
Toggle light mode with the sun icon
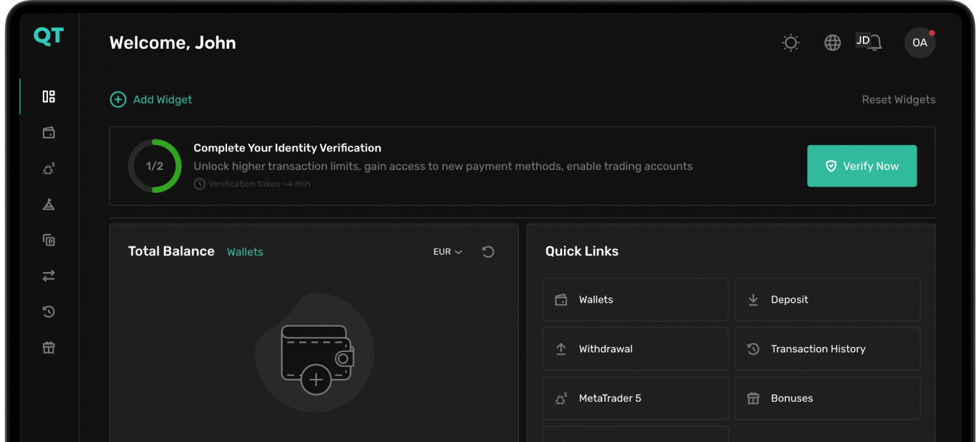(790, 42)
